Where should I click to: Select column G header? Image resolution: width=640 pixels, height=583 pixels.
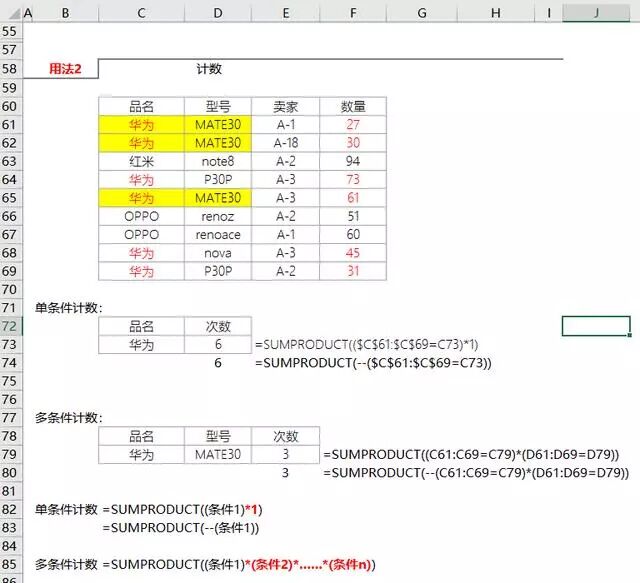[x=422, y=13]
